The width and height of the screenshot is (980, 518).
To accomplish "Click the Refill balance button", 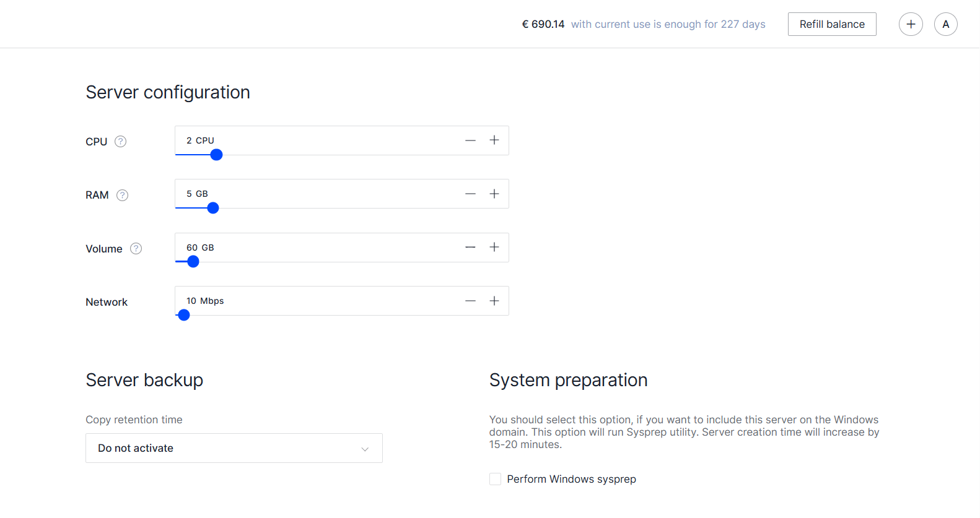I will tap(832, 24).
